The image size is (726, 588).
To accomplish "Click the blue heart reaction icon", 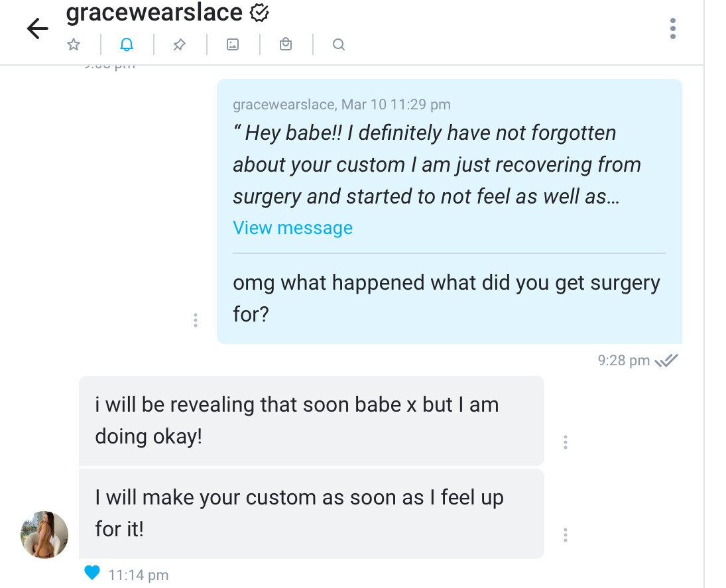I will pos(92,573).
